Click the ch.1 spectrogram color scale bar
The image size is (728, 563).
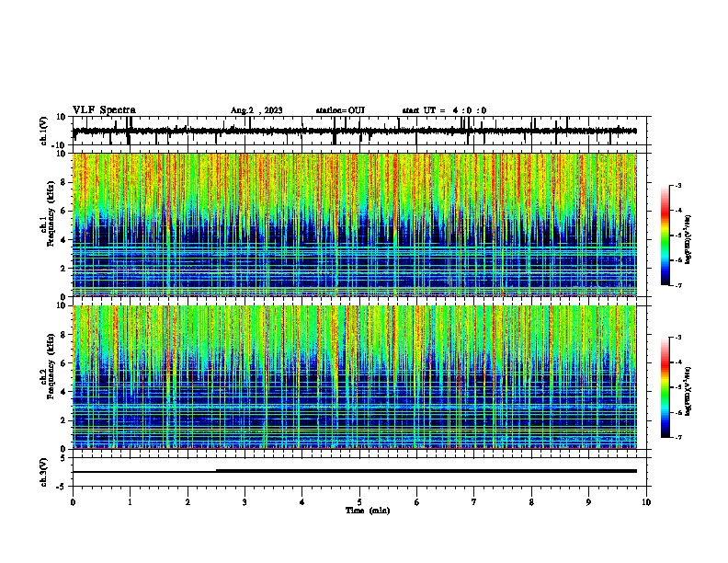tap(665, 236)
